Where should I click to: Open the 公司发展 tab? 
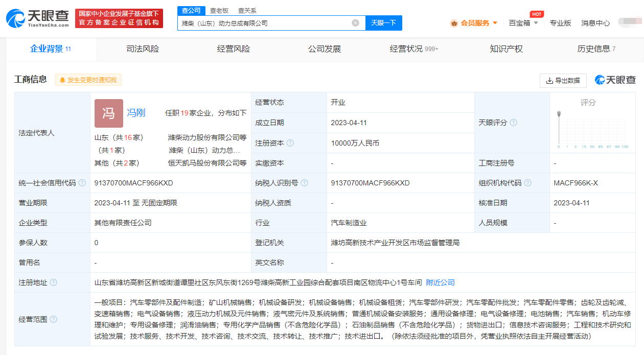click(325, 49)
